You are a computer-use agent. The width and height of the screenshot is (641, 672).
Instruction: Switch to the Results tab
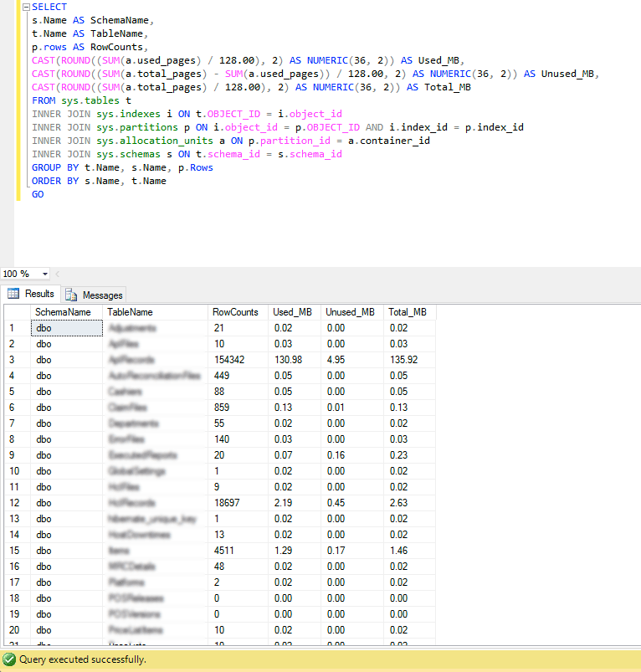coord(31,294)
